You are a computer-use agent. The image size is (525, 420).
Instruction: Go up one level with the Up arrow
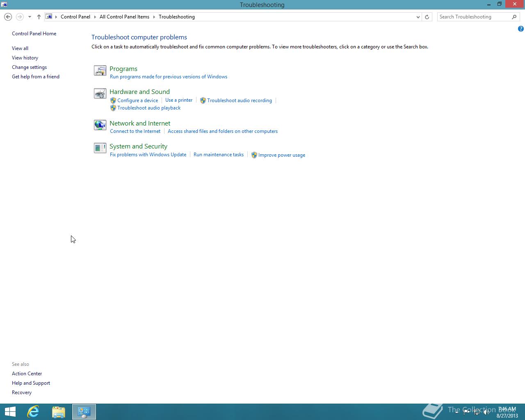(x=39, y=17)
